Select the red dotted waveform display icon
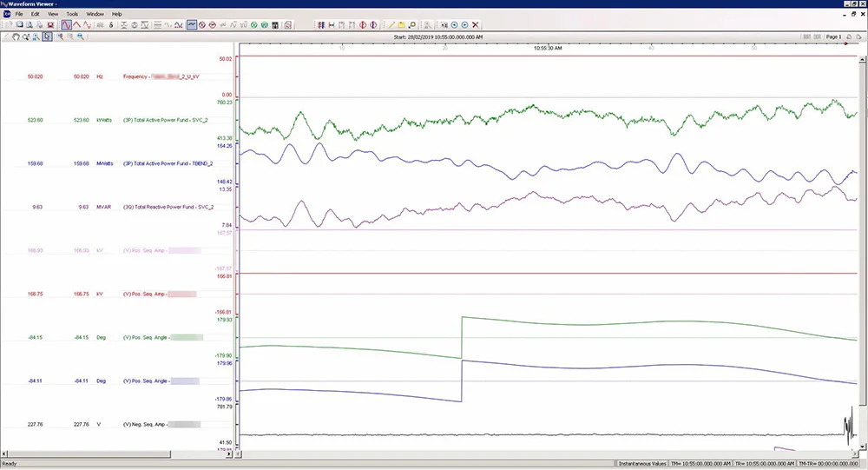The image size is (868, 470). click(x=88, y=25)
